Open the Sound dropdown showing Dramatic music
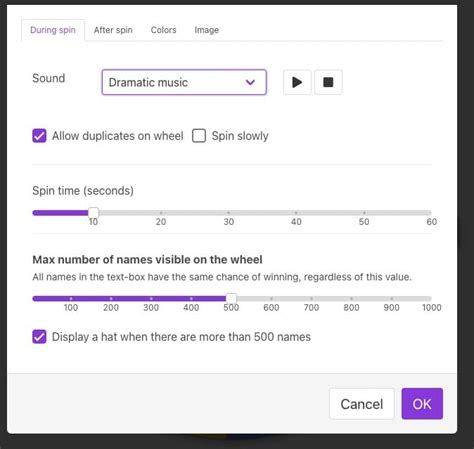Image resolution: width=474 pixels, height=449 pixels. point(184,82)
